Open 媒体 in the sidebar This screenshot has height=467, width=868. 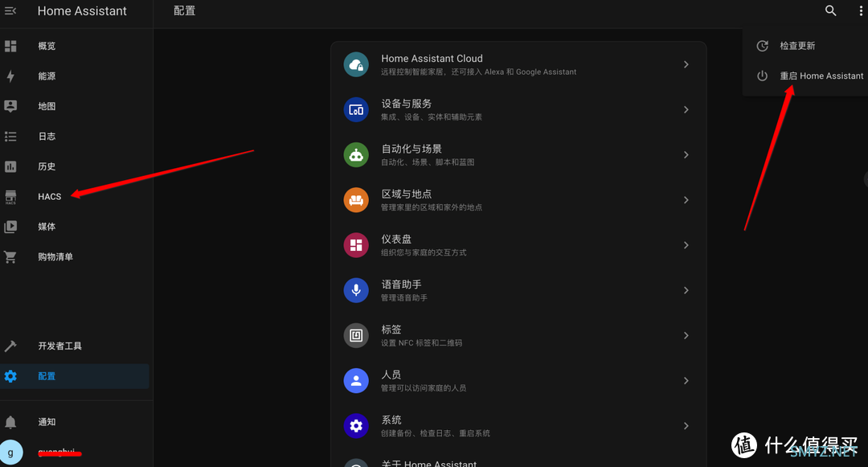[x=76, y=227]
